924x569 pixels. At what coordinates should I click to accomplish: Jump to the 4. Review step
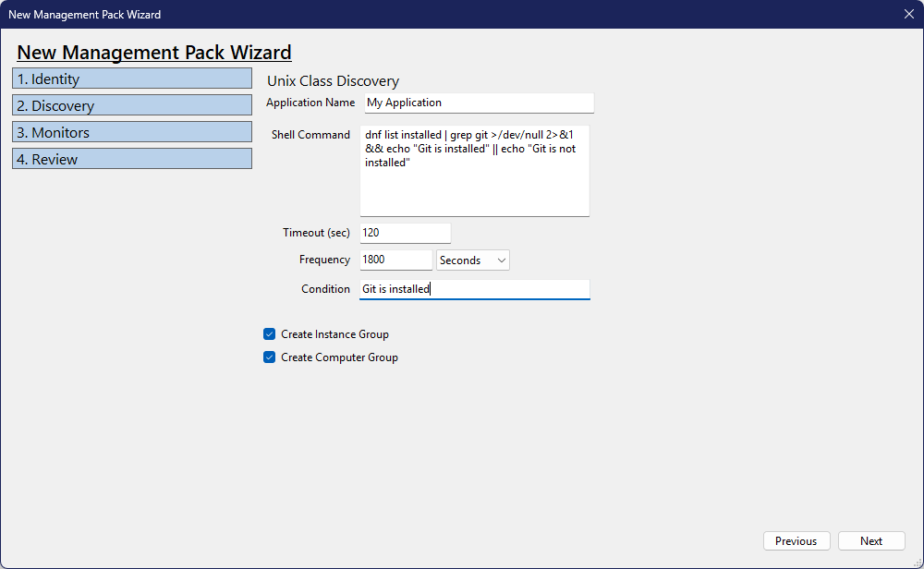(x=132, y=160)
